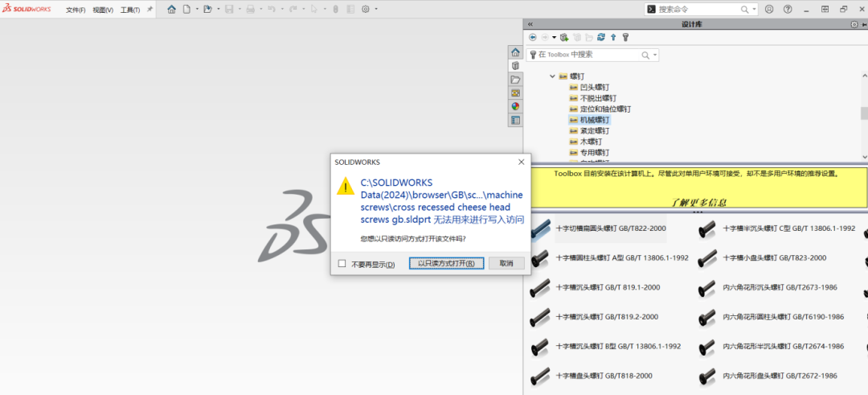868x395 pixels.
Task: Select the 定位和轴位螺钉 folder
Action: pos(600,109)
